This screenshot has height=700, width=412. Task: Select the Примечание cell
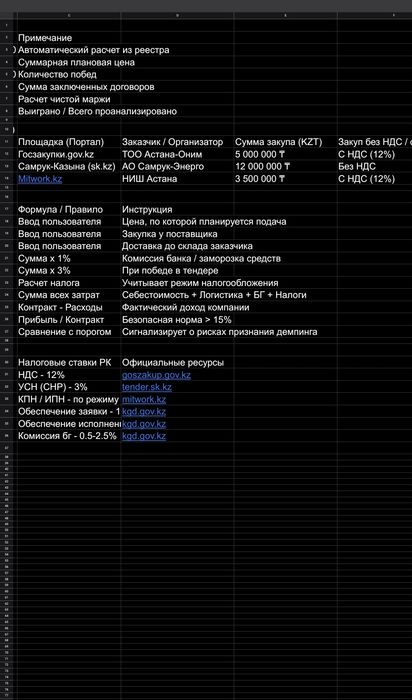pyautogui.click(x=45, y=38)
